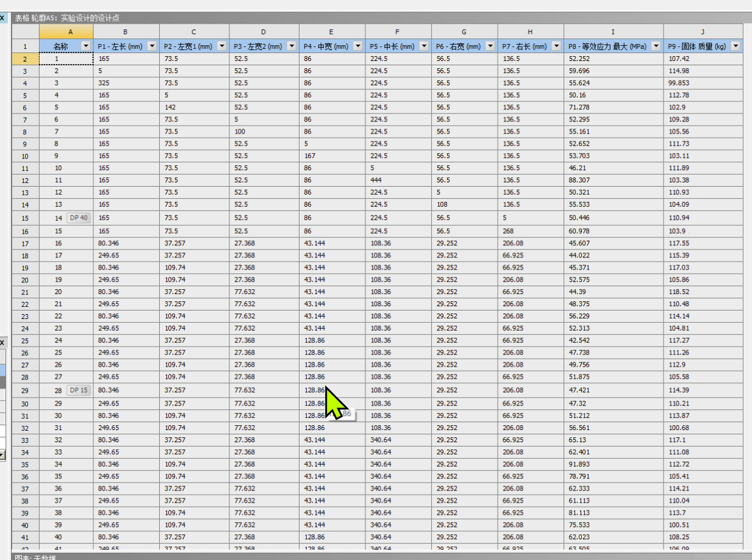Select the cell with value 444
This screenshot has height=560, width=752.
(398, 181)
